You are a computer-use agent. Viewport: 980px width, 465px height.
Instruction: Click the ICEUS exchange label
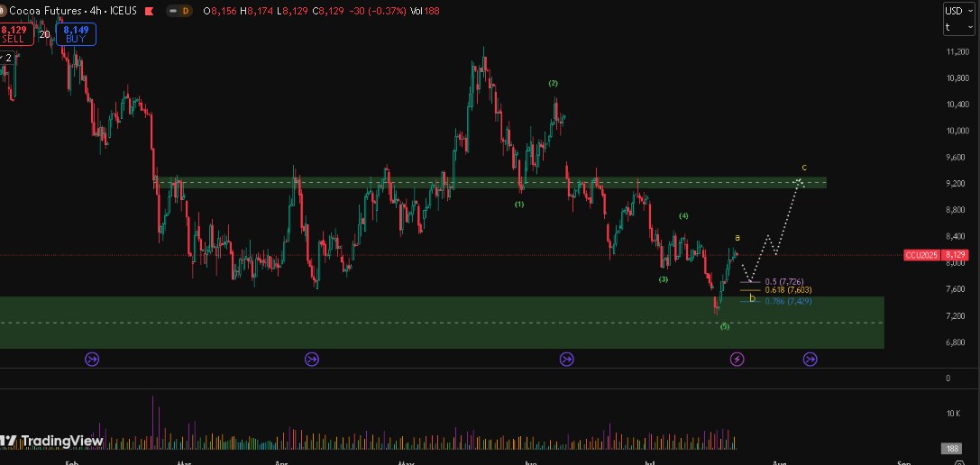point(123,11)
